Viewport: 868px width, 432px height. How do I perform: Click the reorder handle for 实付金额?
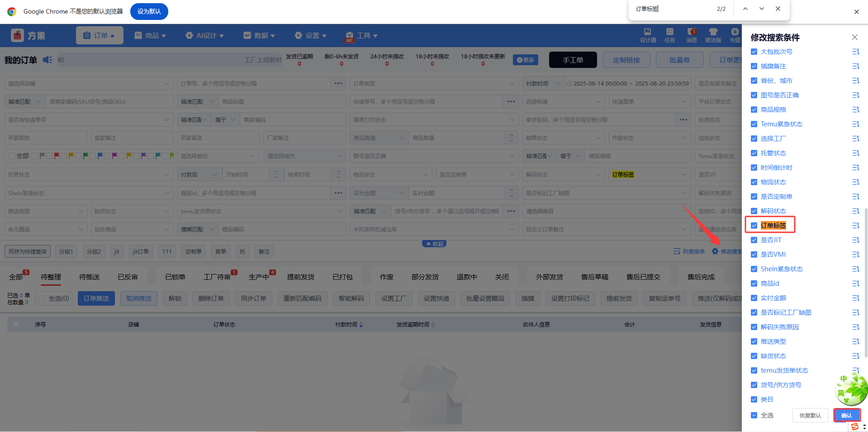[855, 298]
